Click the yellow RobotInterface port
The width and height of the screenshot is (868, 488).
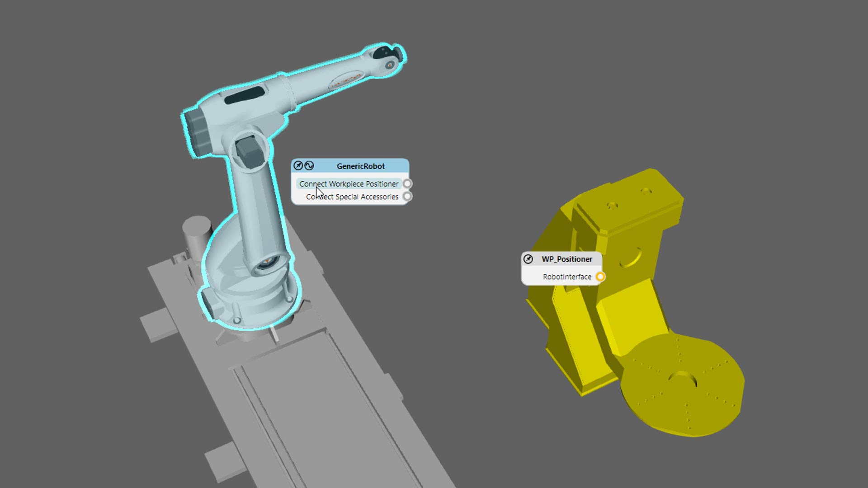600,277
